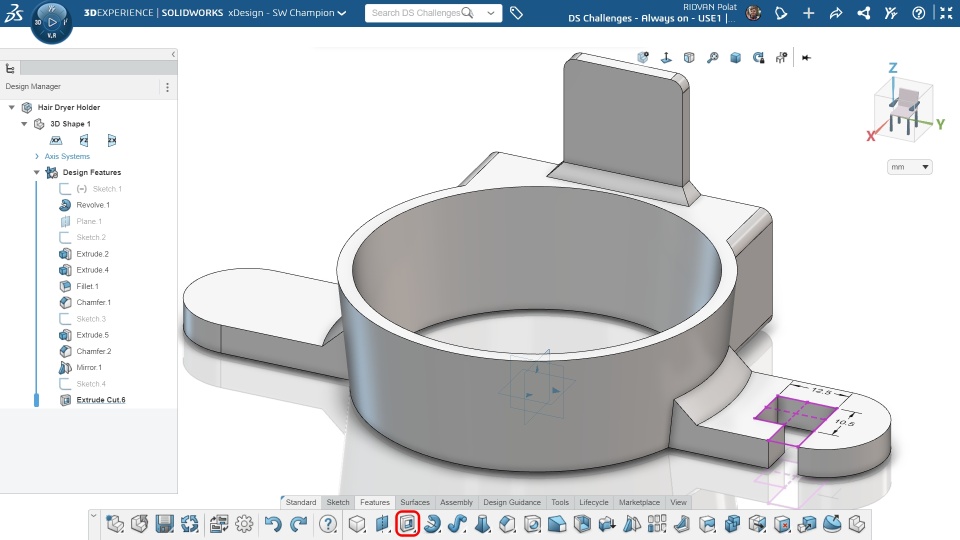The image size is (960, 540).
Task: Select Mirror.1 in the feature tree
Action: (x=89, y=367)
